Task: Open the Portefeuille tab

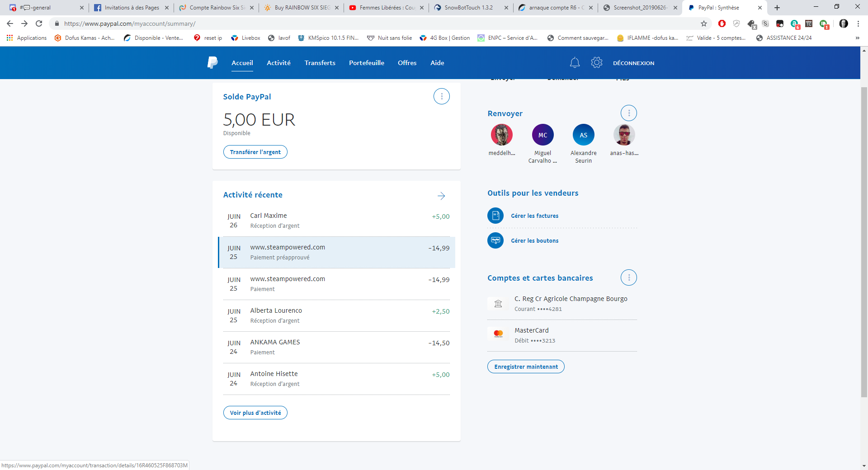Action: coord(367,63)
